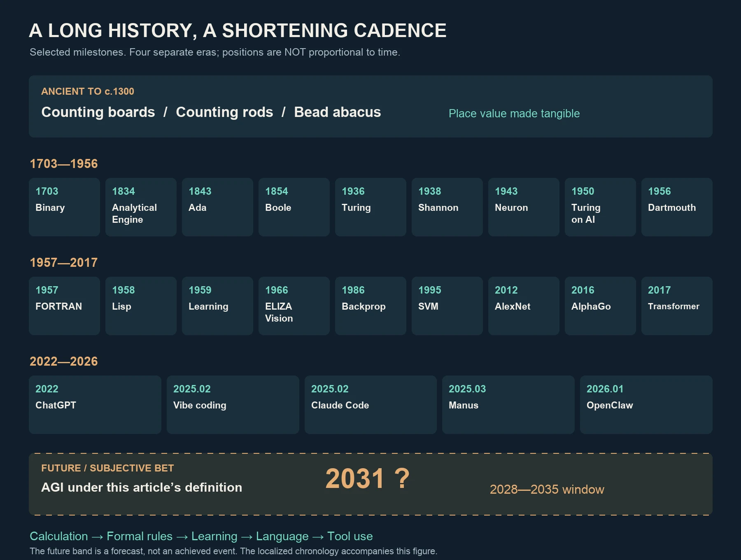Click the "2028—2035 window" text
This screenshot has height=560, width=741.
pyautogui.click(x=547, y=489)
